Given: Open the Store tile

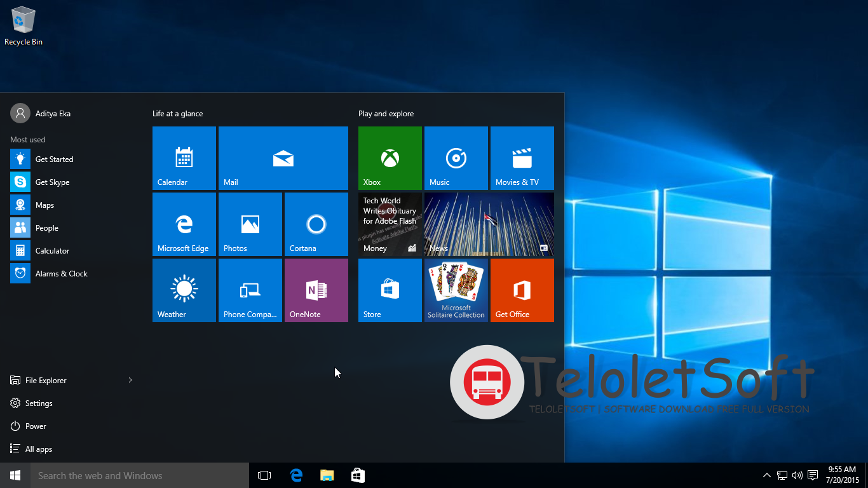Looking at the screenshot, I should 390,290.
